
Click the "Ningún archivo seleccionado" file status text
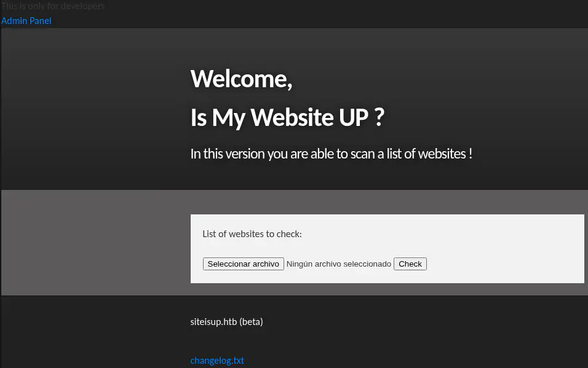point(339,264)
